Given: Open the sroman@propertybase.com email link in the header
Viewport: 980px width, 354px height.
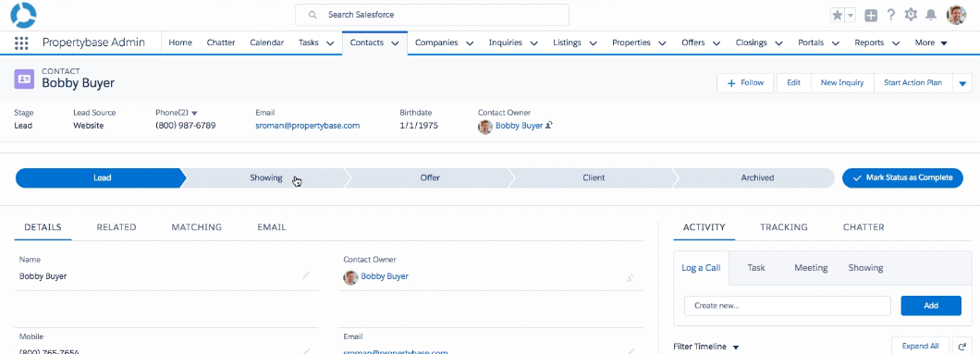Looking at the screenshot, I should [x=308, y=126].
